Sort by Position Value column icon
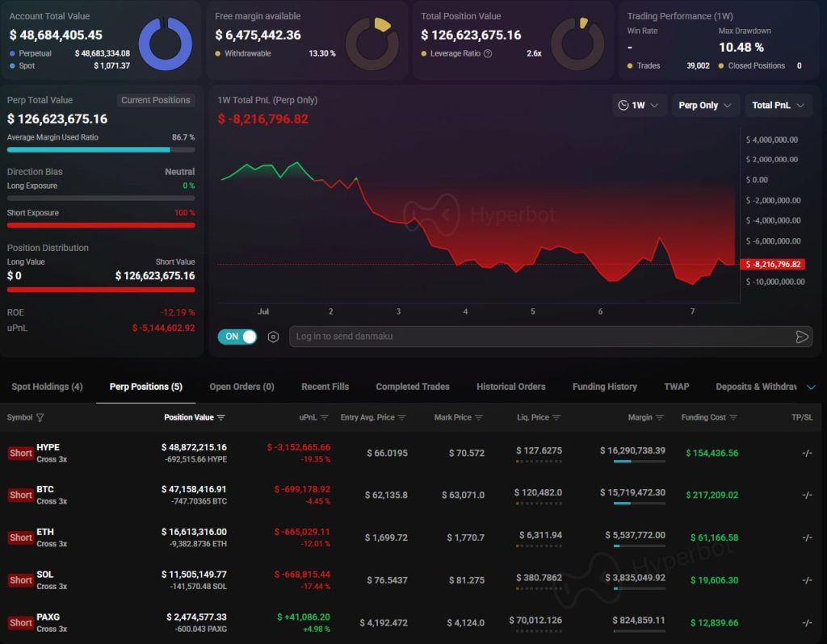This screenshot has width=827, height=644. 221,417
